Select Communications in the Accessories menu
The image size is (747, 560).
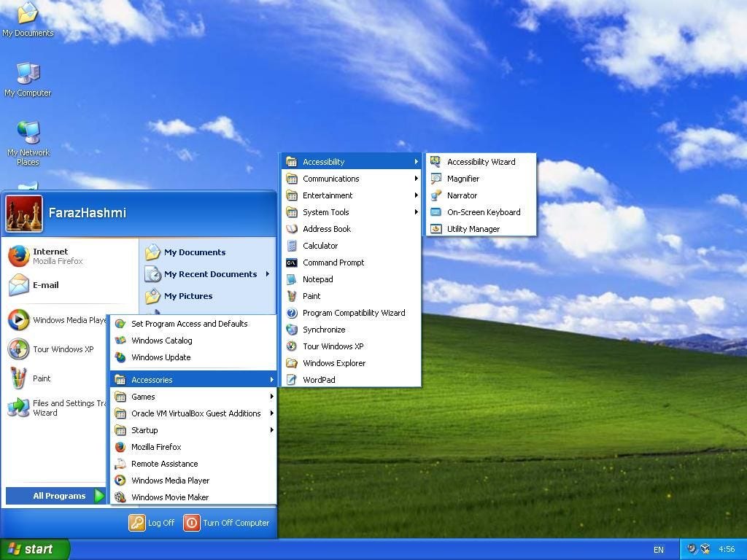coord(331,178)
